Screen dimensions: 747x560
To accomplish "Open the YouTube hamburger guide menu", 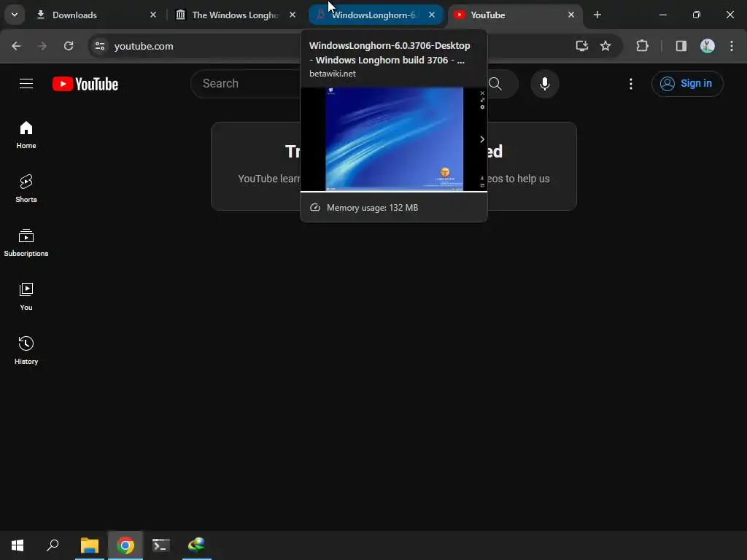I will pyautogui.click(x=26, y=84).
